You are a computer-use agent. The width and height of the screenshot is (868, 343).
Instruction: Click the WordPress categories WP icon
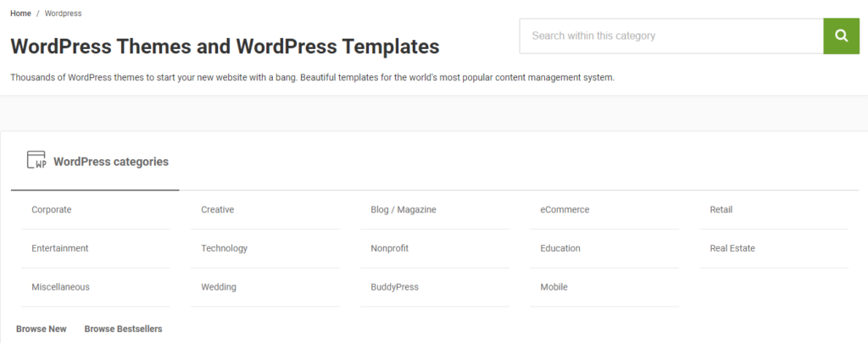pos(37,160)
